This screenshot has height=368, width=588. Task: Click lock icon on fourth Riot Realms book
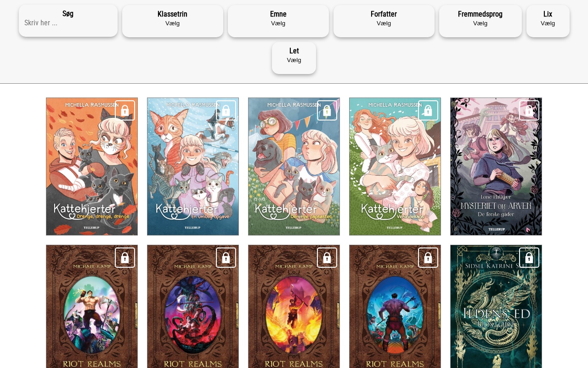click(x=428, y=258)
